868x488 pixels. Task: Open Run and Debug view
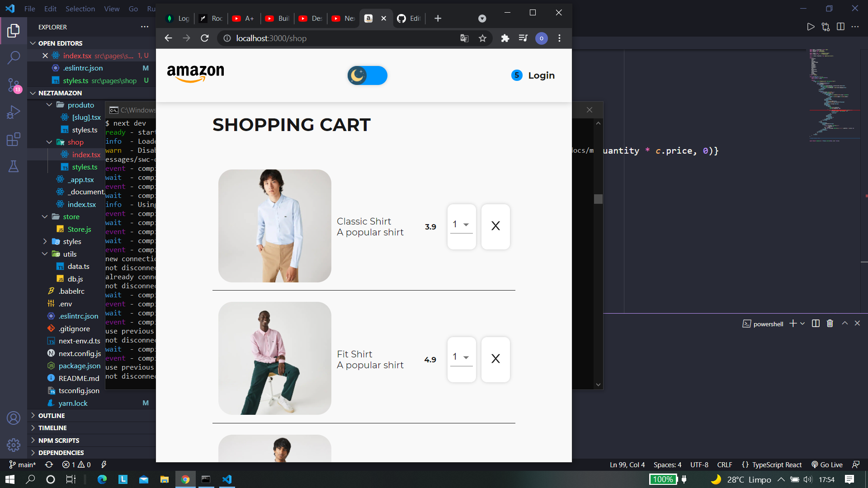(14, 112)
